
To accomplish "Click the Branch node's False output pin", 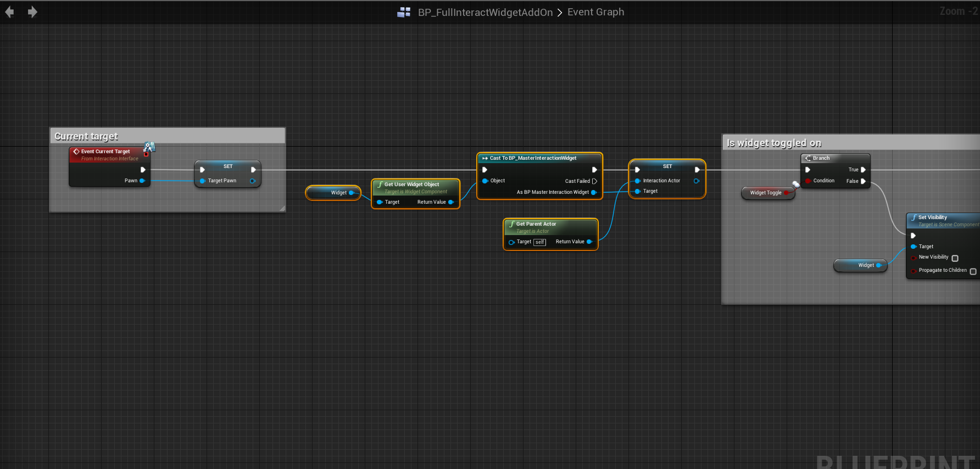I will 863,181.
